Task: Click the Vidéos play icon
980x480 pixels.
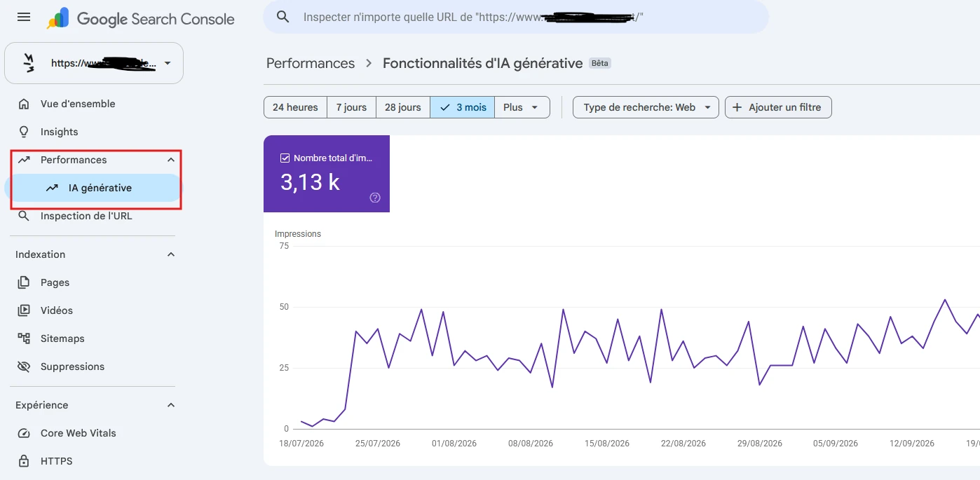Action: [24, 310]
